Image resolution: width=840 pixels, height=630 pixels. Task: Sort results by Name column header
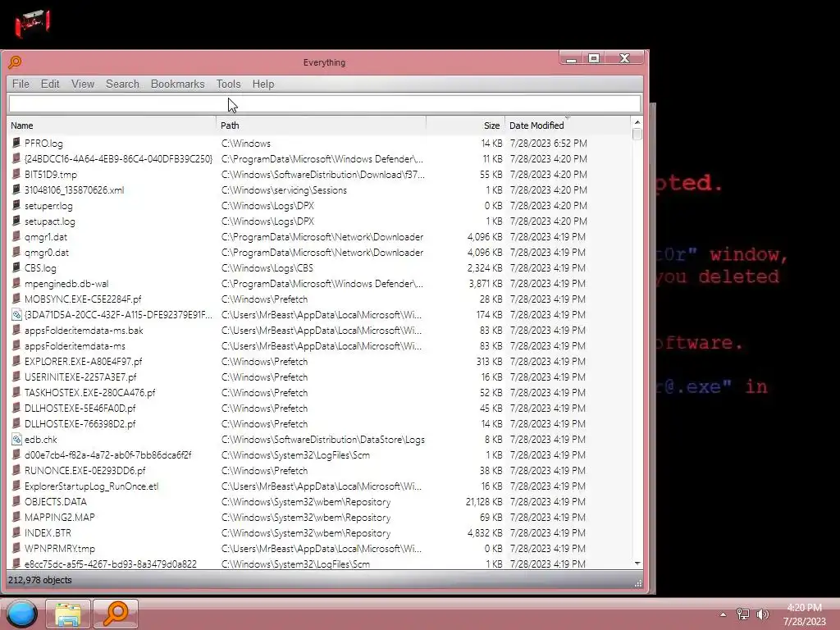click(x=112, y=126)
